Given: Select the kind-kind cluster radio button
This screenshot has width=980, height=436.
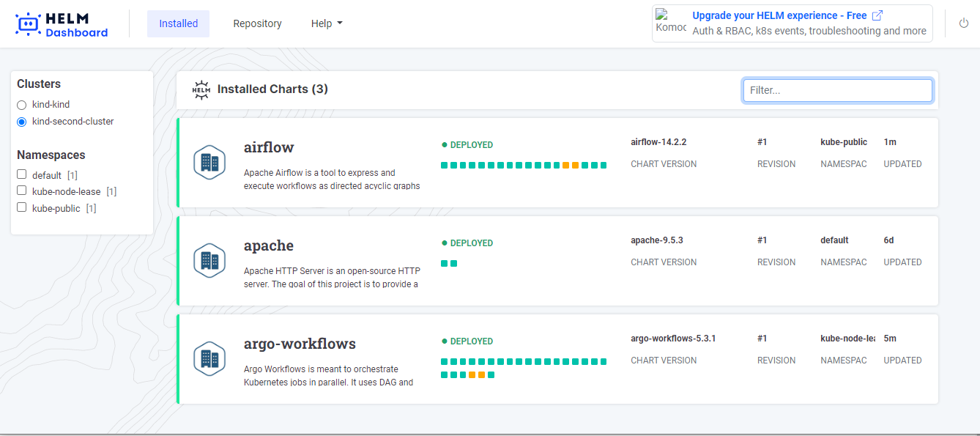Looking at the screenshot, I should click(22, 105).
